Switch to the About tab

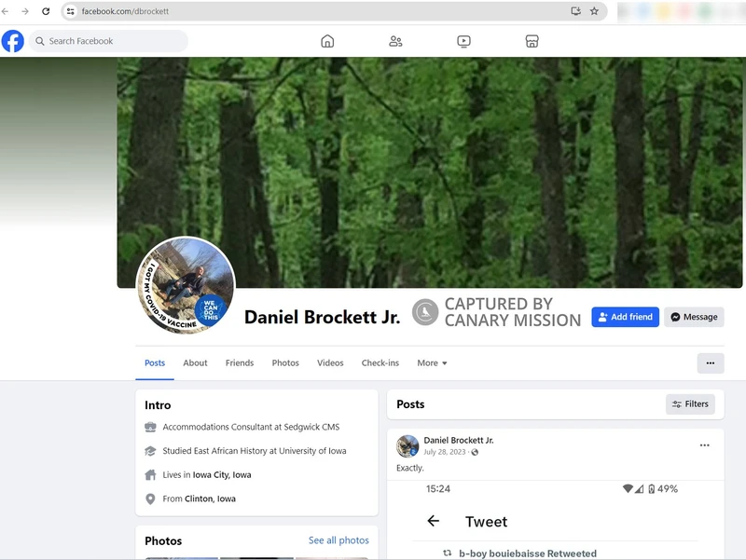coord(195,363)
